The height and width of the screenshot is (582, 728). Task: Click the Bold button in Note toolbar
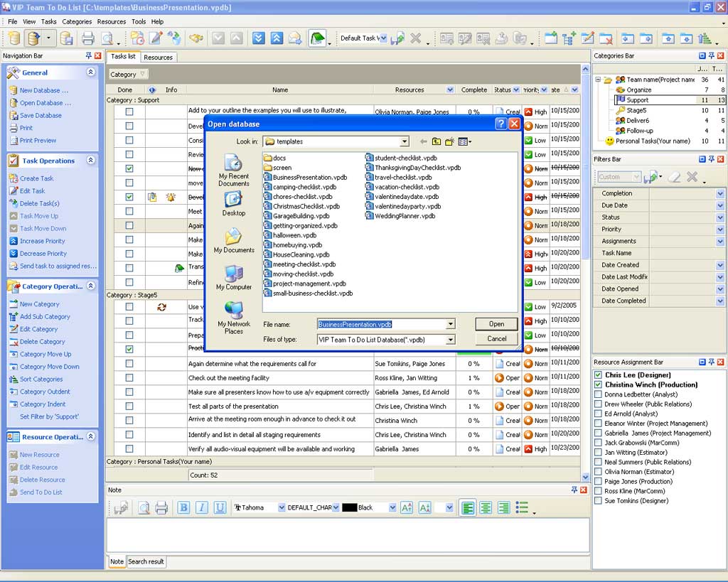click(183, 507)
